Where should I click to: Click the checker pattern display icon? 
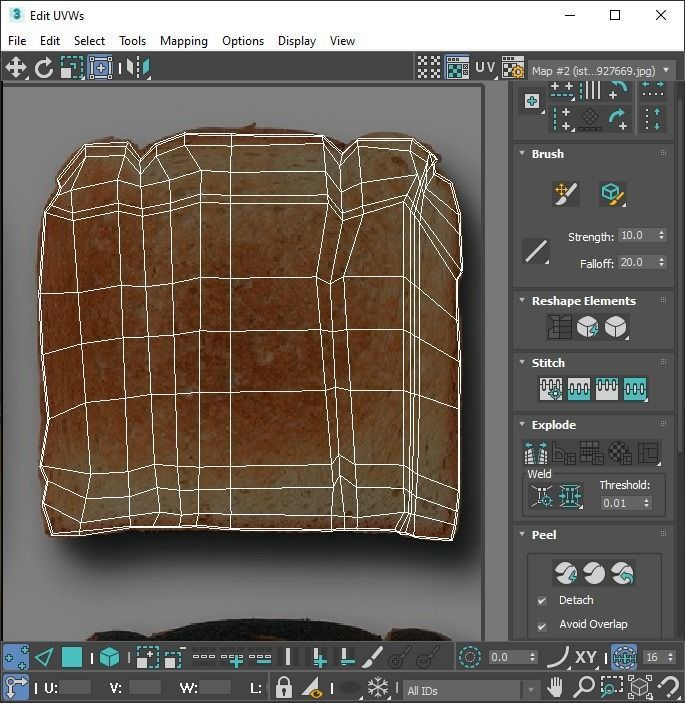[x=429, y=68]
